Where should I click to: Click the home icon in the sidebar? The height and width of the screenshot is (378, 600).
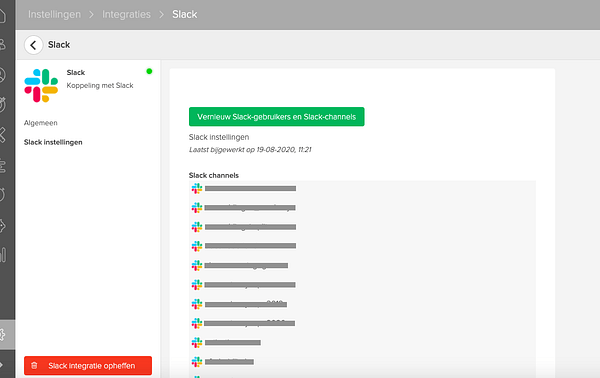coord(2,15)
